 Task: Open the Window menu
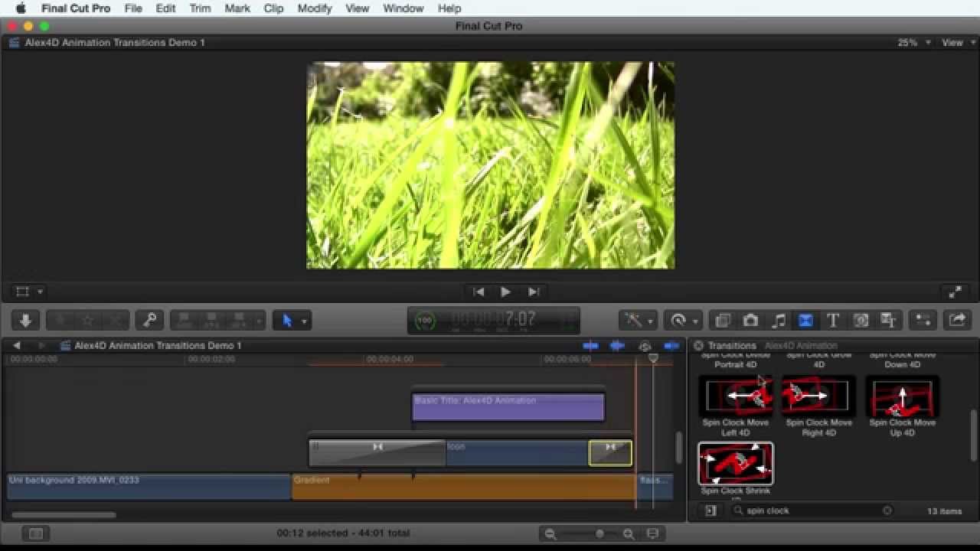point(403,8)
